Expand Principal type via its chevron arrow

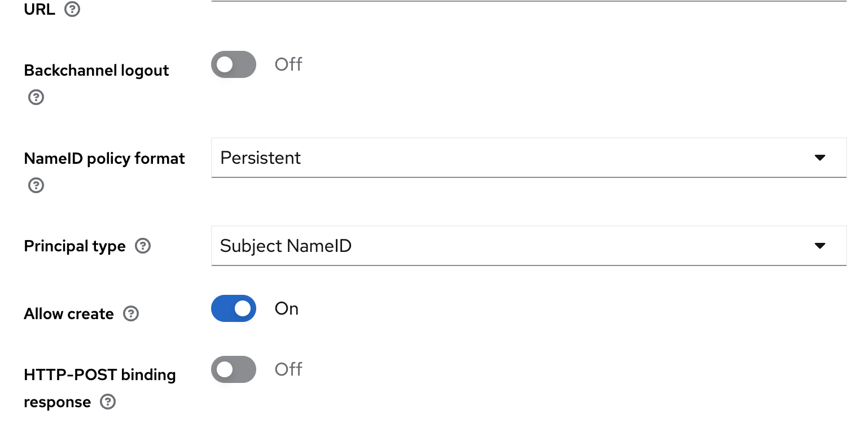821,246
